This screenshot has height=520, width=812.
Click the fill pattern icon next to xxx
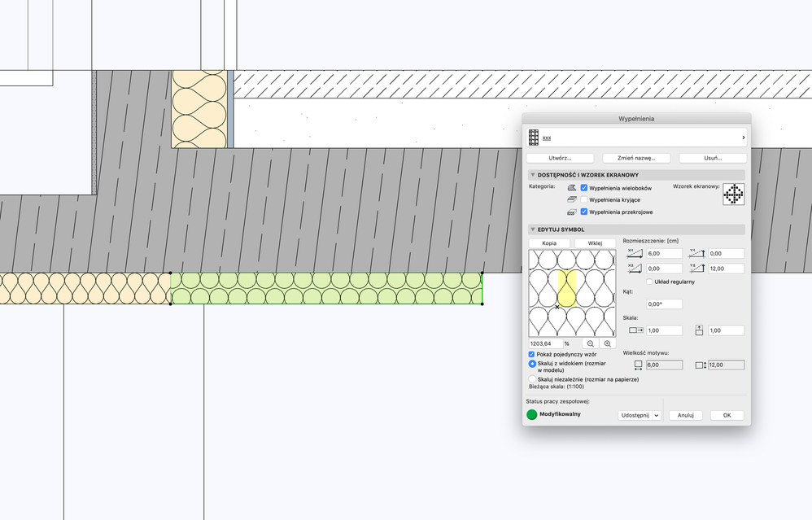click(x=534, y=138)
